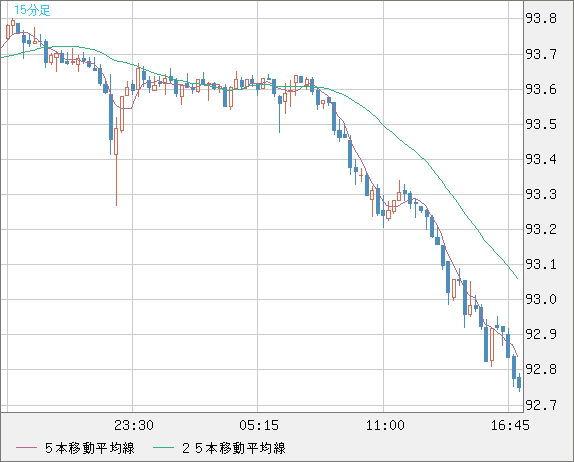Click the 93.1 price axis label
The image size is (574, 462).
click(541, 264)
